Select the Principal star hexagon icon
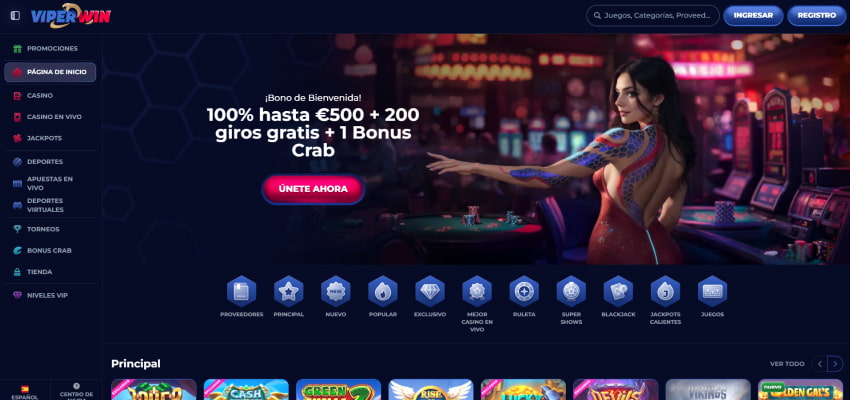The image size is (850, 400). pyautogui.click(x=288, y=292)
